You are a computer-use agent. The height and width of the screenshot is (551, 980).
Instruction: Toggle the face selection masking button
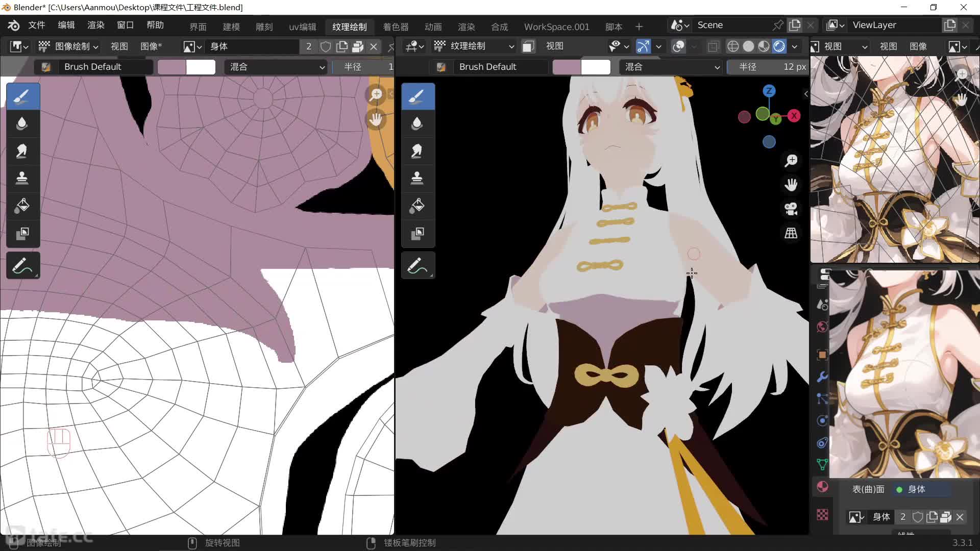pyautogui.click(x=528, y=46)
